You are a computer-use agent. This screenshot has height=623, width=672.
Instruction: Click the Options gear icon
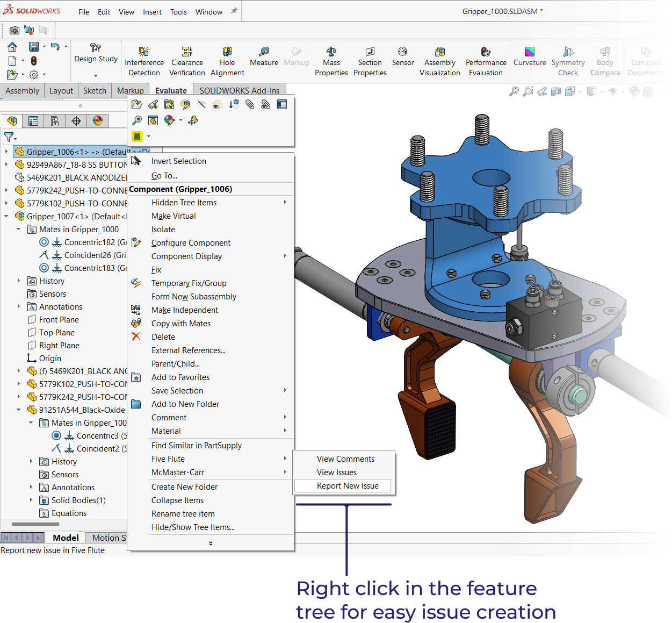click(34, 75)
